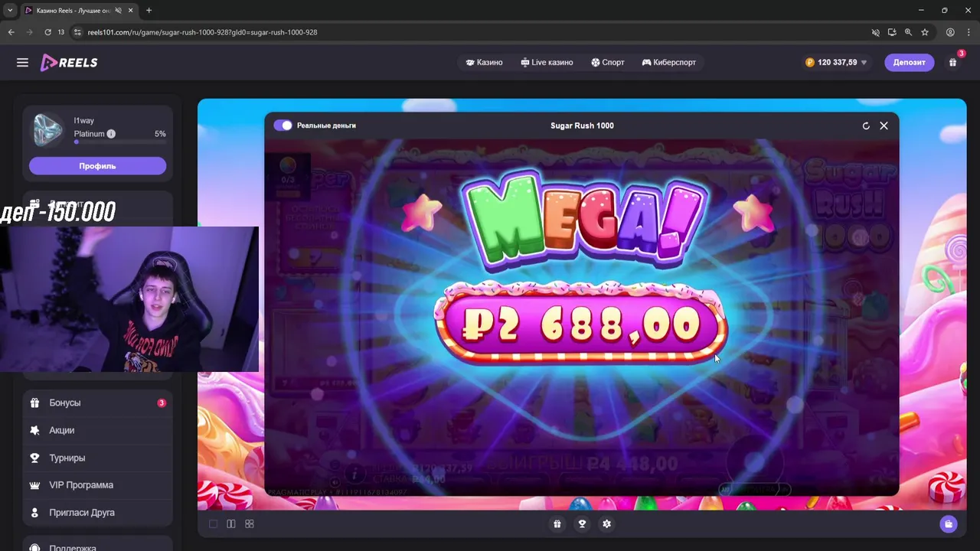Open Бонусы in the sidebar
This screenshot has width=980, height=551.
coord(97,403)
